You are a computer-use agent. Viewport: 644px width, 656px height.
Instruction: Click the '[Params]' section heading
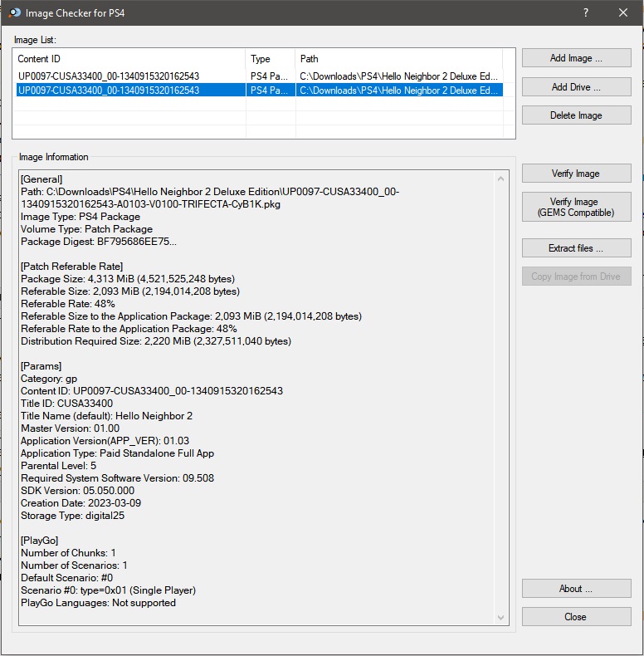pyautogui.click(x=41, y=366)
